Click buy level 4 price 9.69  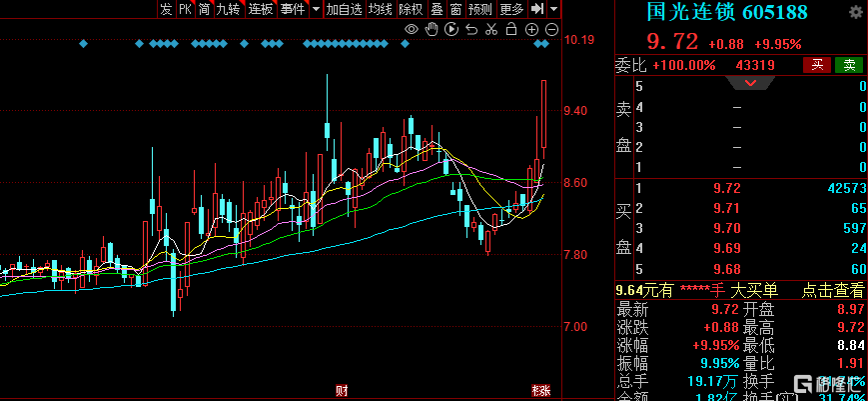click(x=727, y=249)
